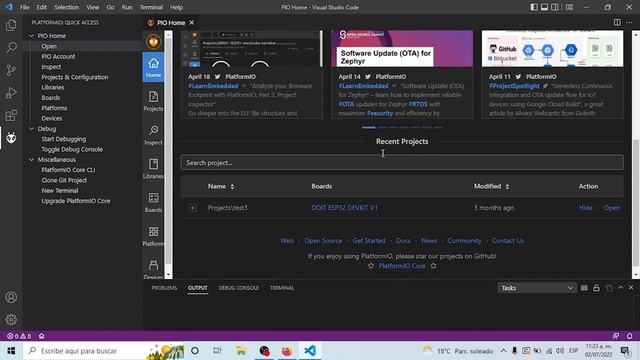
Task: Open Run and Debug view
Action: (11, 93)
